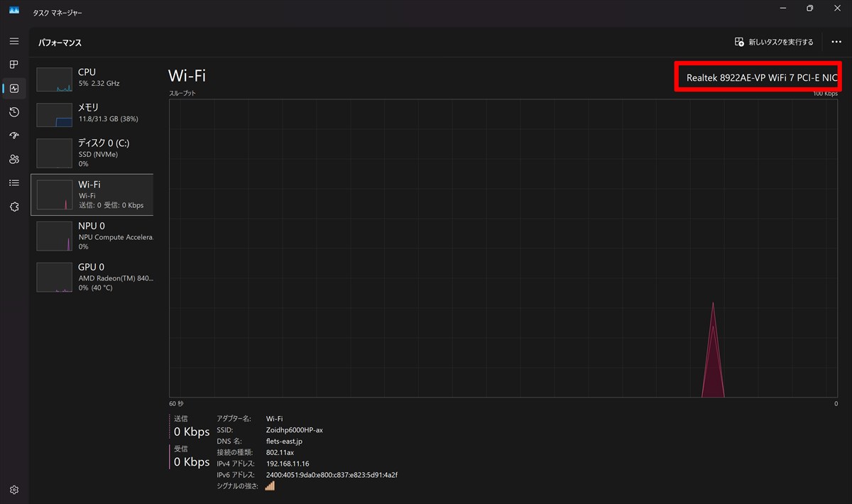The width and height of the screenshot is (852, 504).
Task: Open the Services puzzle icon in sidebar
Action: point(14,207)
